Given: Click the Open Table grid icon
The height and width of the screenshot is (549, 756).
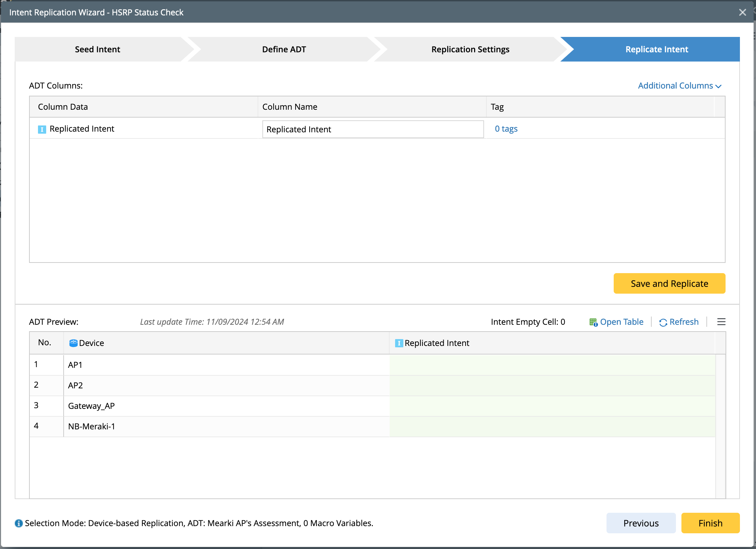Looking at the screenshot, I should click(593, 322).
